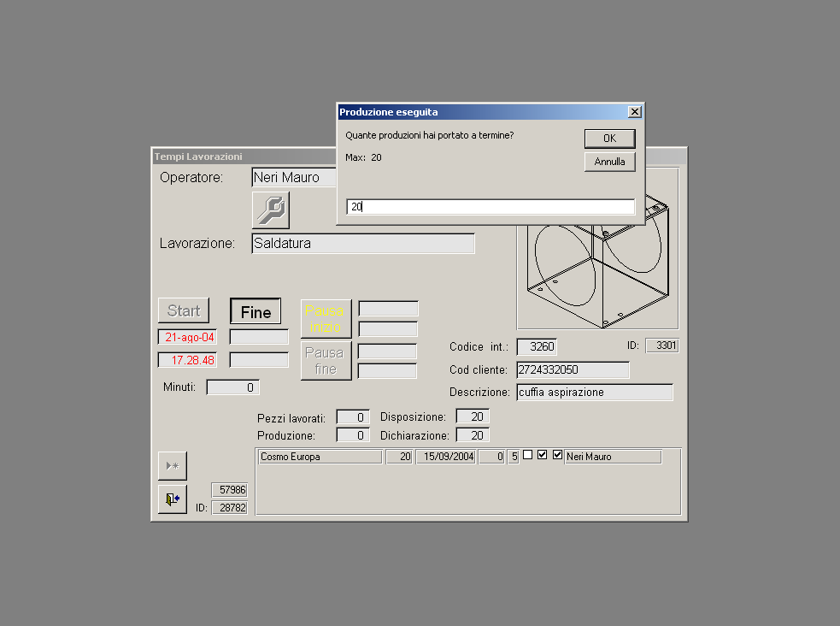
Task: Confirm with the OK button
Action: [x=609, y=139]
